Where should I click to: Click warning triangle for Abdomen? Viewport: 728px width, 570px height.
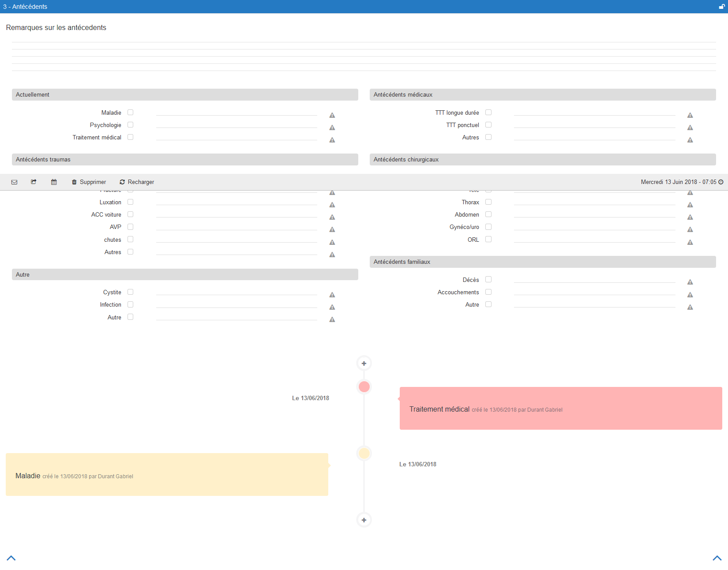pyautogui.click(x=690, y=217)
